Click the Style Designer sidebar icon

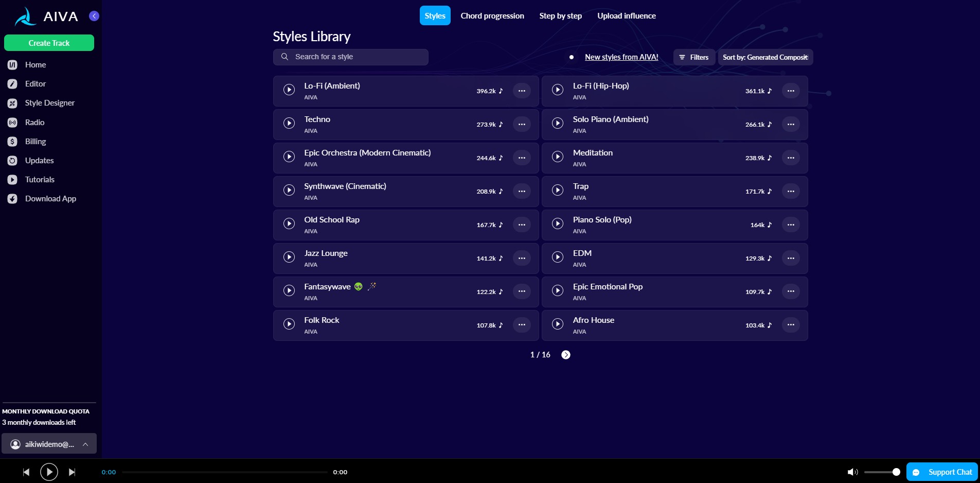tap(12, 104)
